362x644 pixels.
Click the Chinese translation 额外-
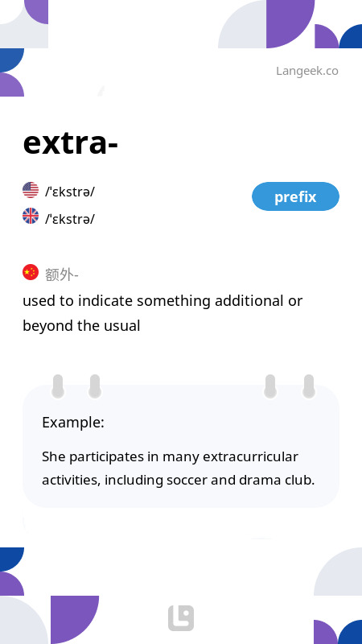(x=62, y=275)
